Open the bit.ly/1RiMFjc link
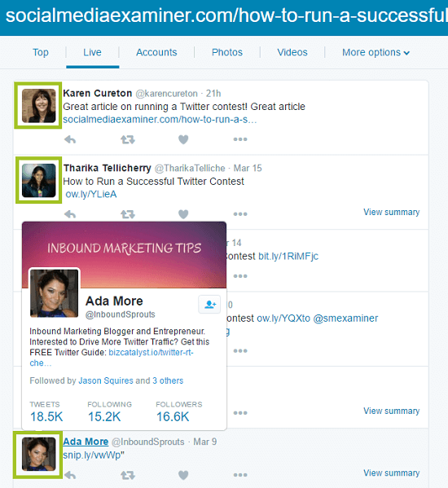 click(x=288, y=256)
